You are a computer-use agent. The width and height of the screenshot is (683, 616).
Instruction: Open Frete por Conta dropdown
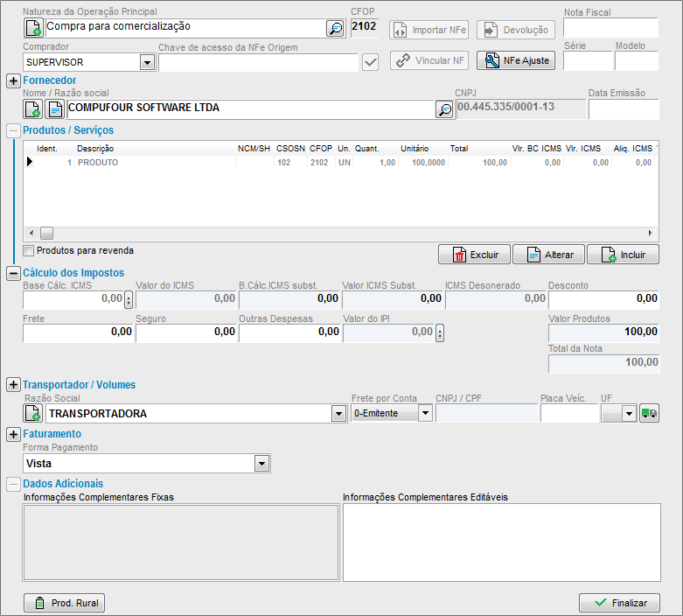click(425, 413)
